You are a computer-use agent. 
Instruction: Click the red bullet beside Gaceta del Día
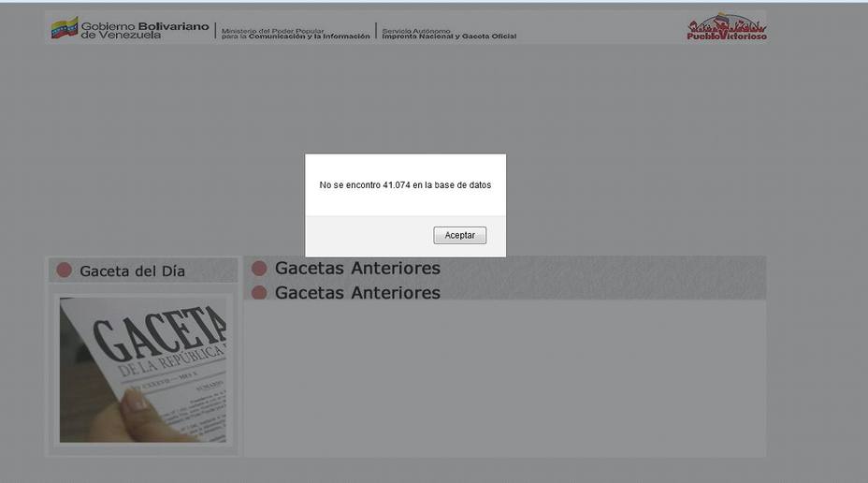pyautogui.click(x=64, y=271)
